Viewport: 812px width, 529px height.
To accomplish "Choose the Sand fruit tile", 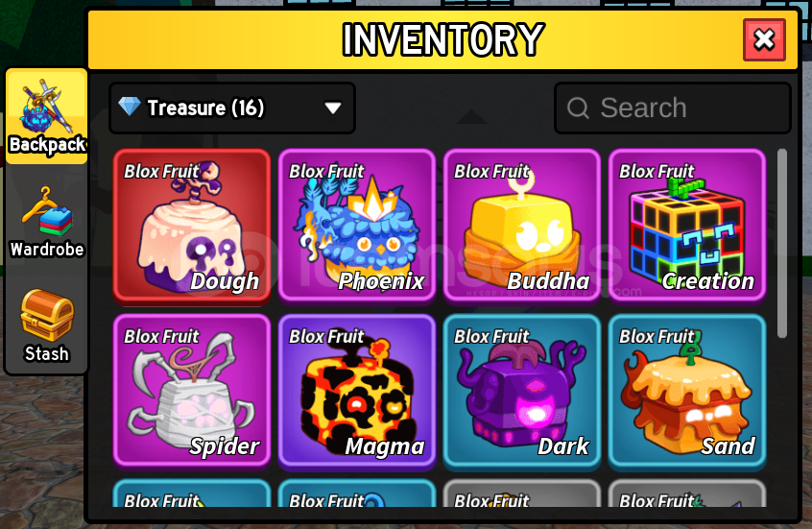I will (x=687, y=391).
